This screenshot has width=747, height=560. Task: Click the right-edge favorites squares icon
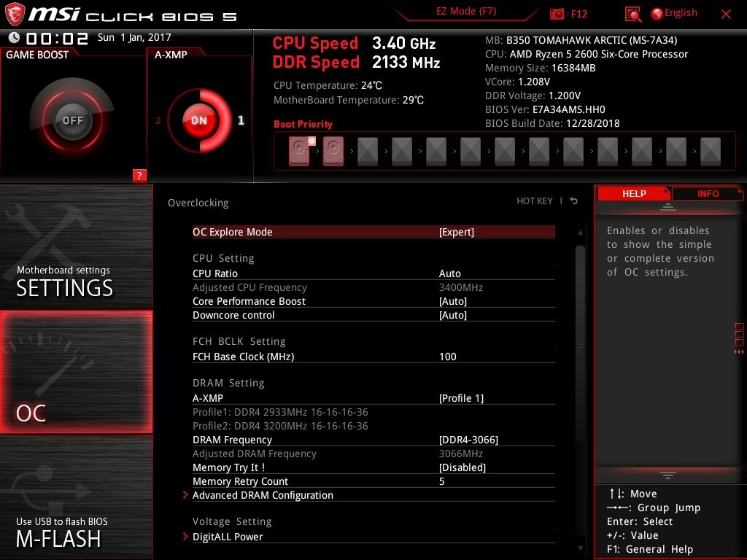pos(740,334)
